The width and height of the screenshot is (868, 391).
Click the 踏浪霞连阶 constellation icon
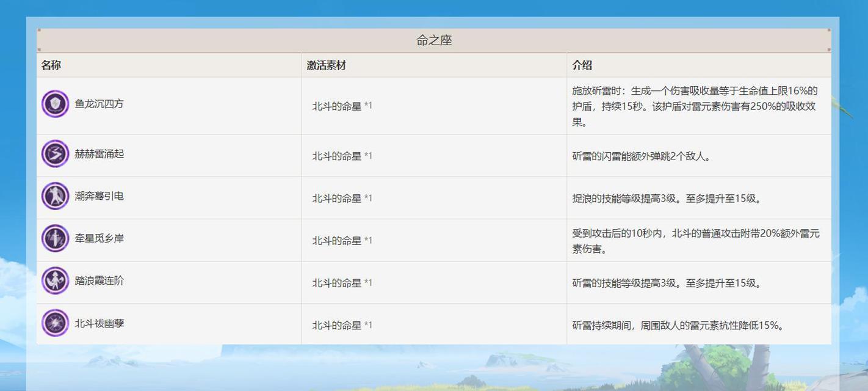(55, 280)
